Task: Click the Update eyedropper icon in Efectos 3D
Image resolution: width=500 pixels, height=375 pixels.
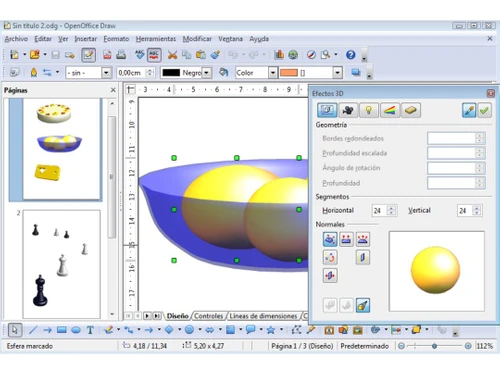Action: pyautogui.click(x=469, y=110)
